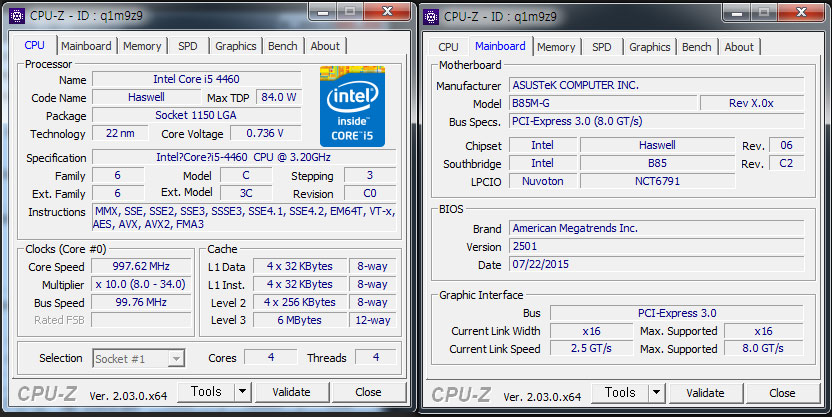The image size is (832, 417).
Task: Click the Ext. Model value '3C'
Action: [x=246, y=193]
